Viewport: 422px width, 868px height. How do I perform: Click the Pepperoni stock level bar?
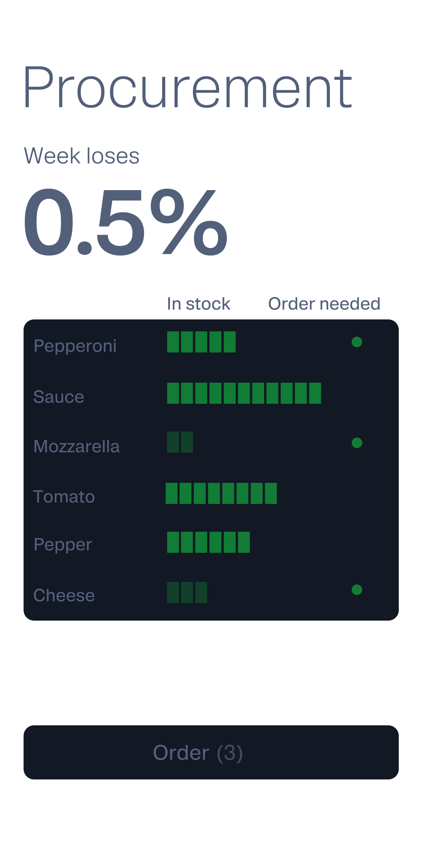[x=201, y=342]
